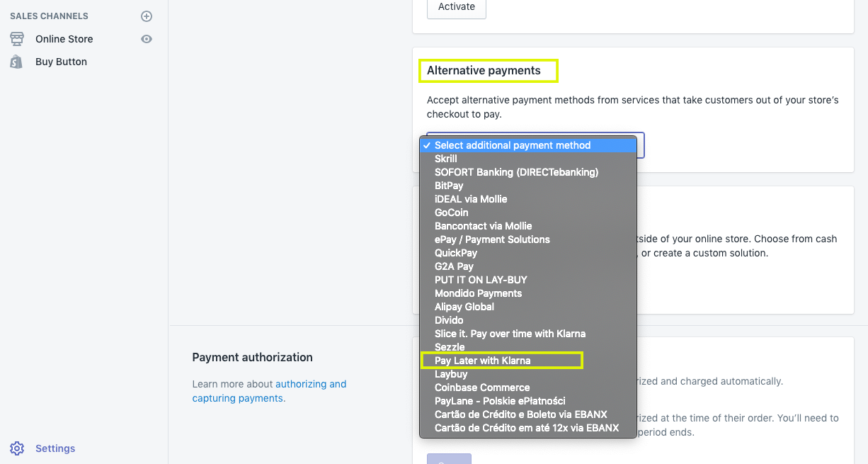868x464 pixels.
Task: Add a new sales channel plus icon
Action: tap(147, 16)
